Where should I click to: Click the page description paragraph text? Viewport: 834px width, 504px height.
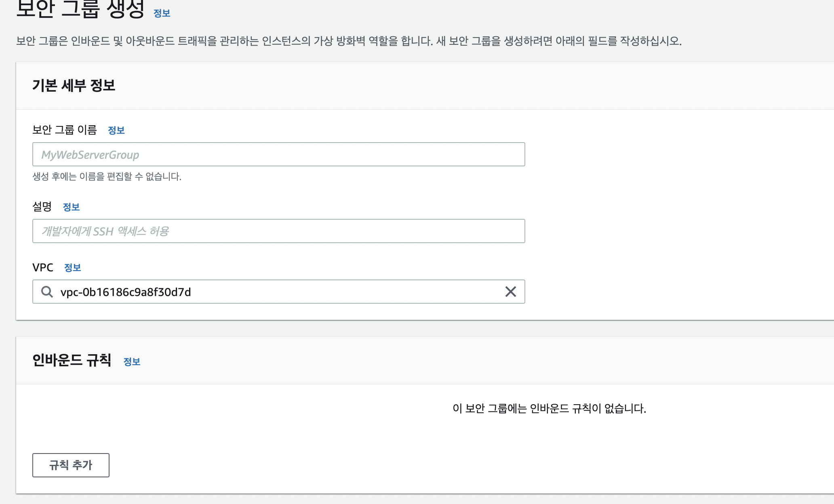pos(348,41)
